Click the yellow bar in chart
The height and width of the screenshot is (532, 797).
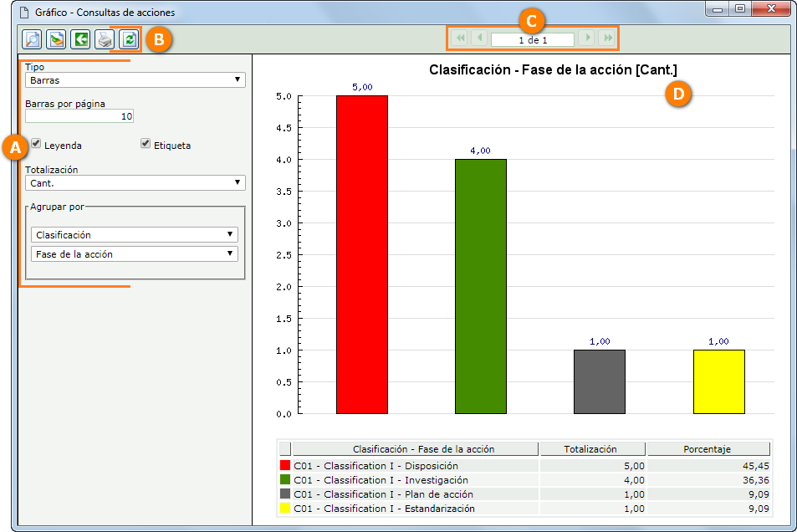[x=719, y=381]
